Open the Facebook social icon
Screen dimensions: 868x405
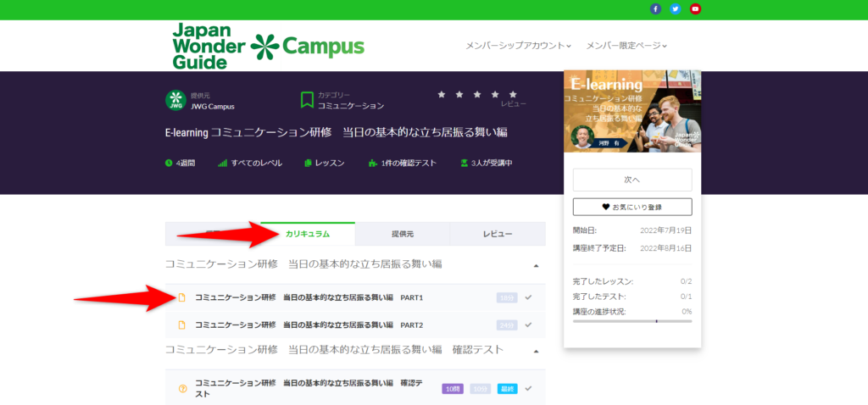(x=655, y=9)
